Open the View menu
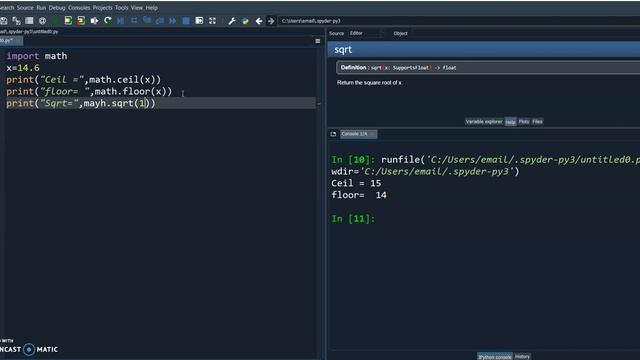Image resolution: width=640 pixels, height=360 pixels. 137,8
